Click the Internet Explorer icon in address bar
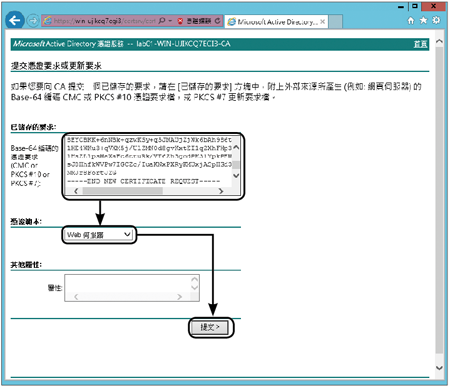The height and width of the screenshot is (388, 450). pyautogui.click(x=48, y=21)
